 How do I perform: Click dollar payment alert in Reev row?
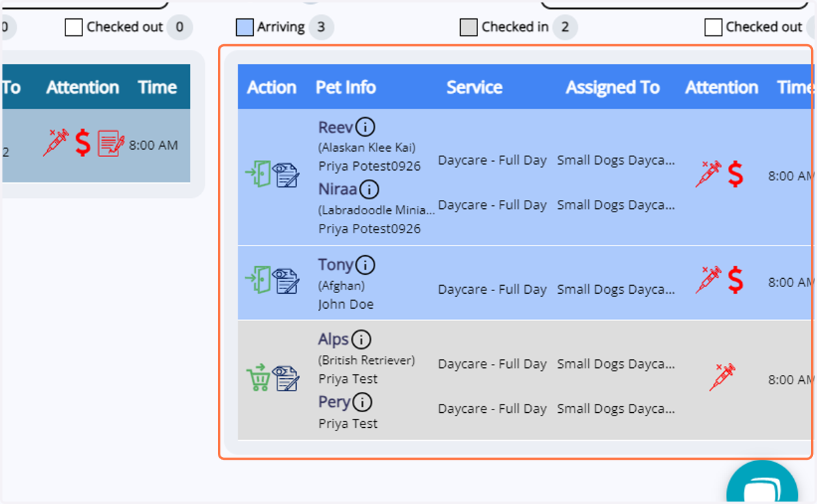point(735,174)
